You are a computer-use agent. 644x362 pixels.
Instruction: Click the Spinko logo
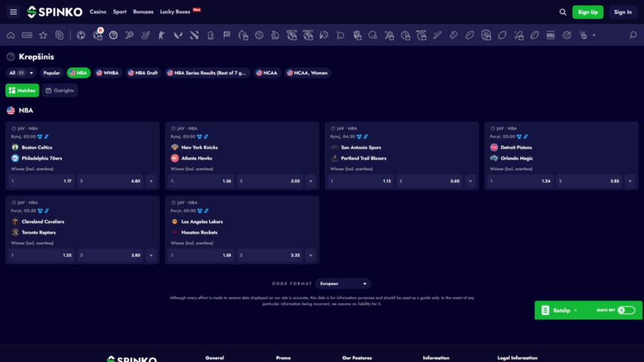[55, 12]
